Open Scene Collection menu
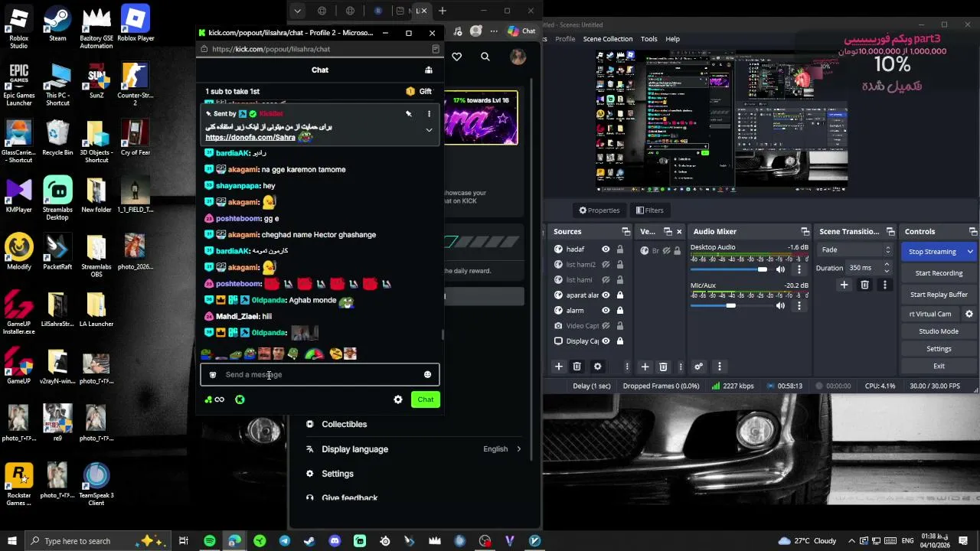The image size is (980, 551). pos(608,39)
